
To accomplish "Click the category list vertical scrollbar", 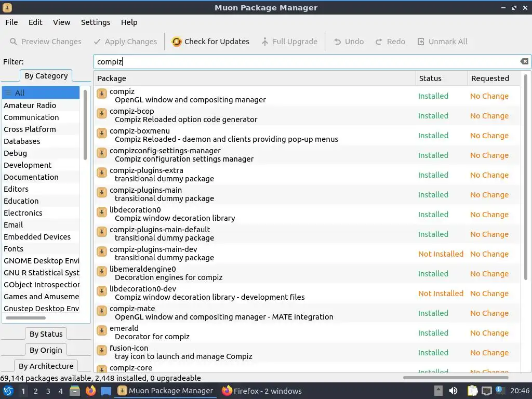I will pos(85,125).
